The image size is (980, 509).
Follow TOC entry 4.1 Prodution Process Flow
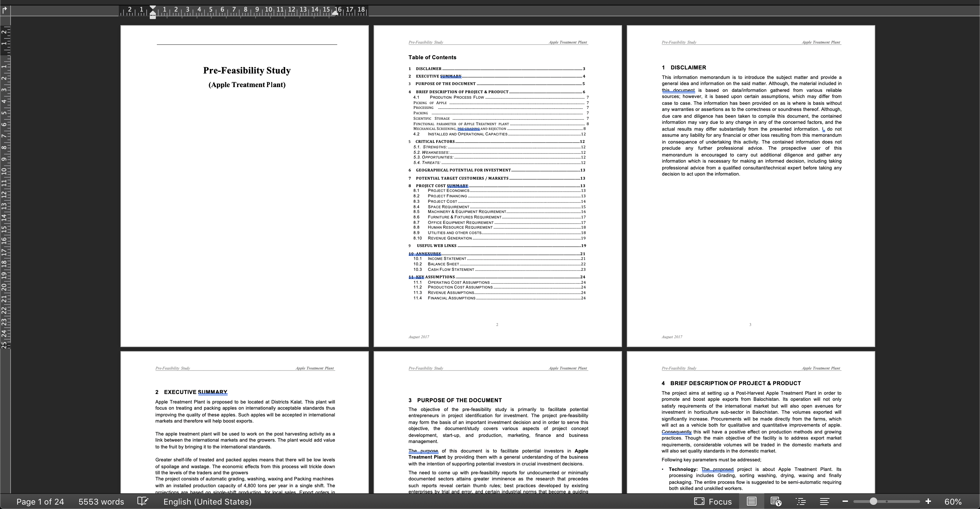point(501,97)
